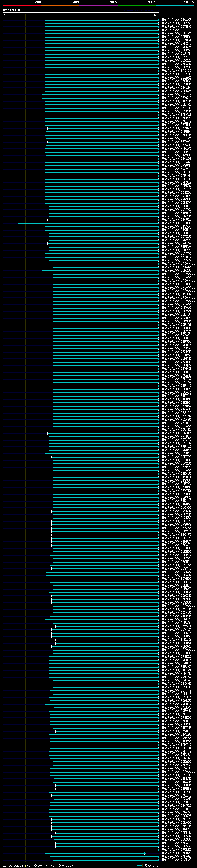197x868 pixels.
Task: Select hit label UniRef100_Q5U3E1
Action: click(x=177, y=430)
